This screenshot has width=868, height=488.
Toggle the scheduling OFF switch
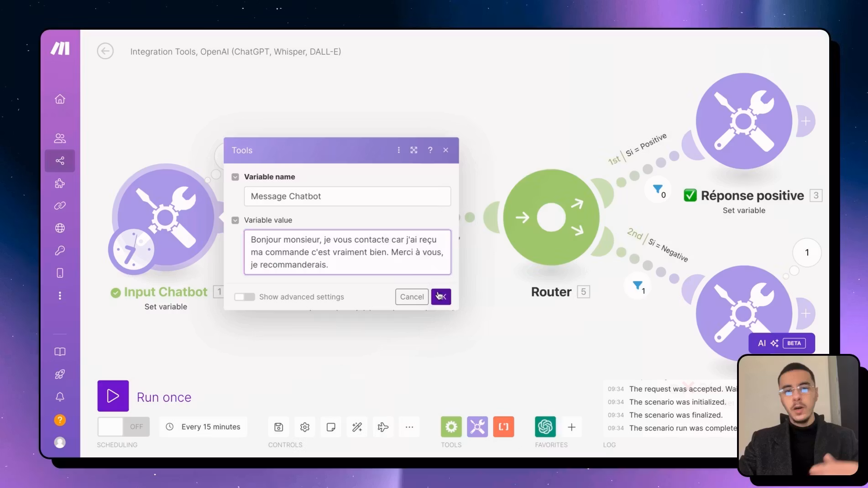pos(123,427)
